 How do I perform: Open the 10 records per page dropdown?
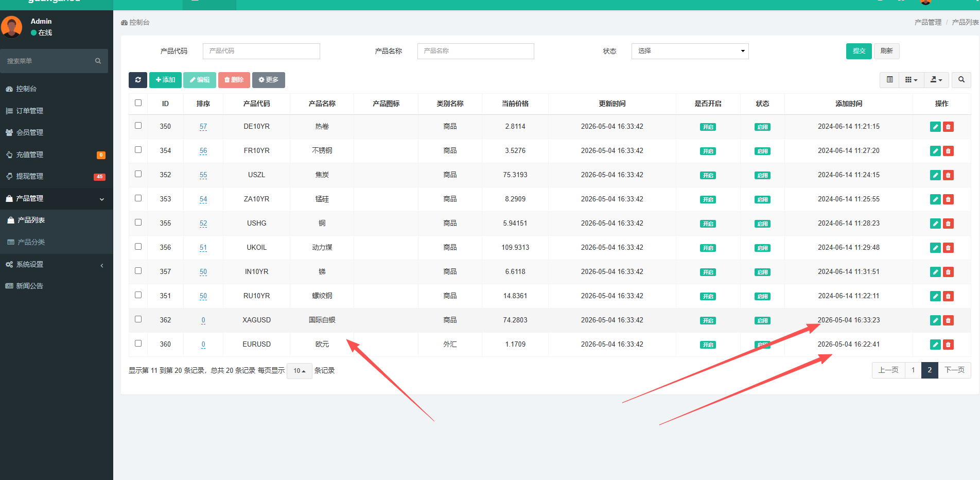[299, 371]
